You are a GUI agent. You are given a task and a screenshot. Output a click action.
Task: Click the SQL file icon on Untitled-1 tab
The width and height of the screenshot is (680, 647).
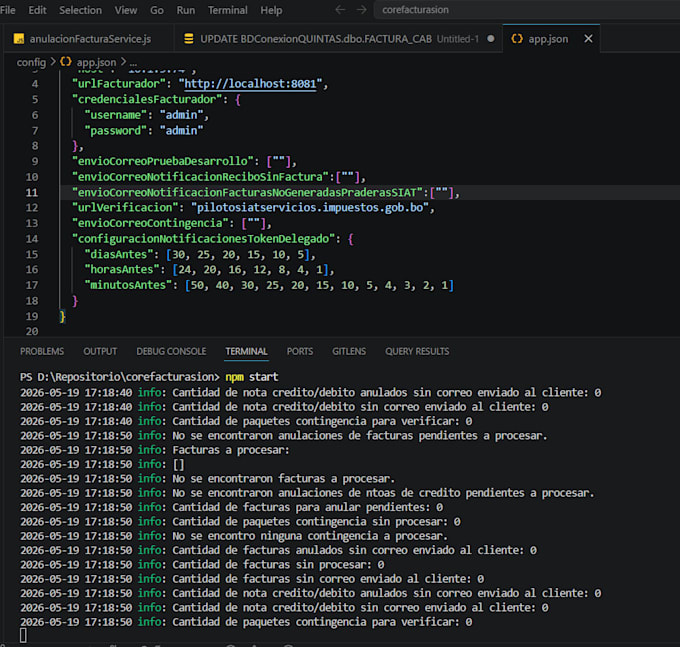click(189, 39)
